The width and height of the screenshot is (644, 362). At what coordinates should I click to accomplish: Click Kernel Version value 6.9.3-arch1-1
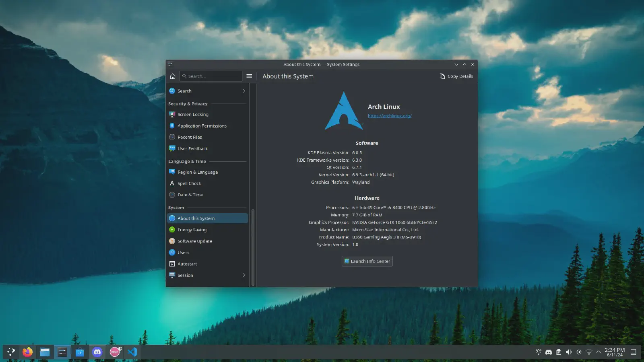(x=373, y=175)
